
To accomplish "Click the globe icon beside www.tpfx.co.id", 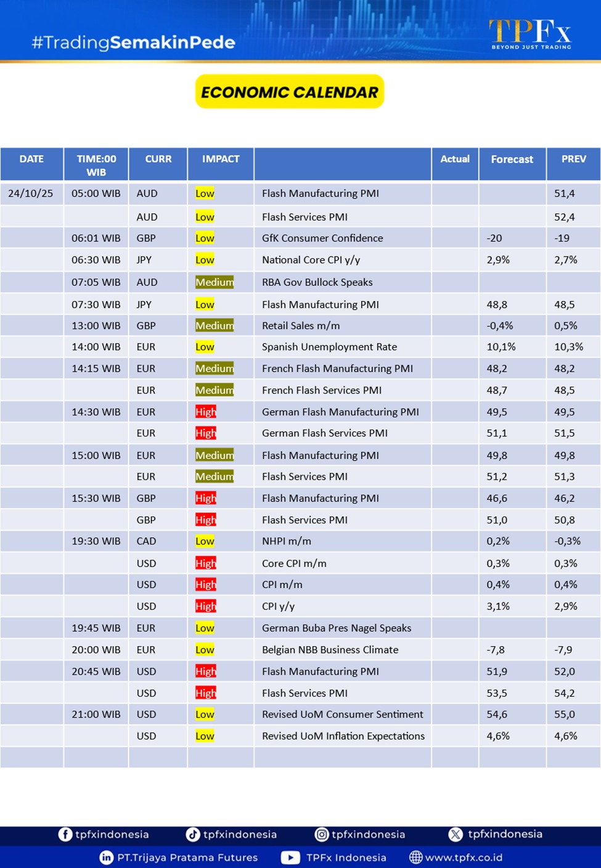I will tap(416, 858).
